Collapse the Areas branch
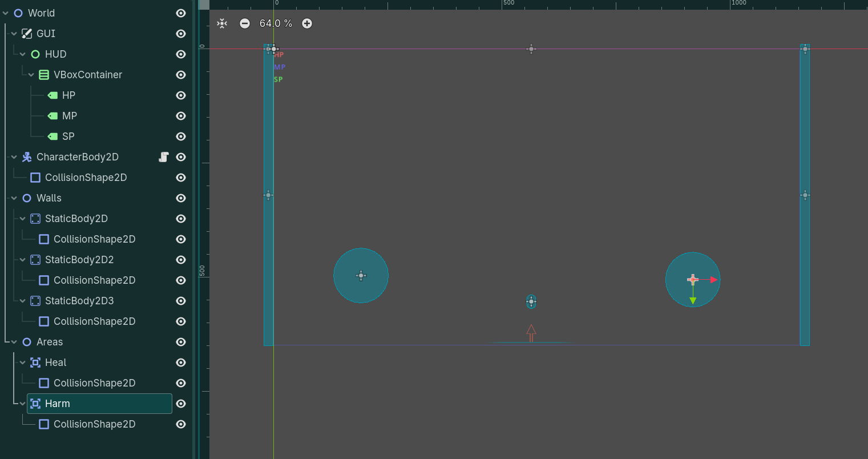Screen dimensions: 868x459 [14, 342]
